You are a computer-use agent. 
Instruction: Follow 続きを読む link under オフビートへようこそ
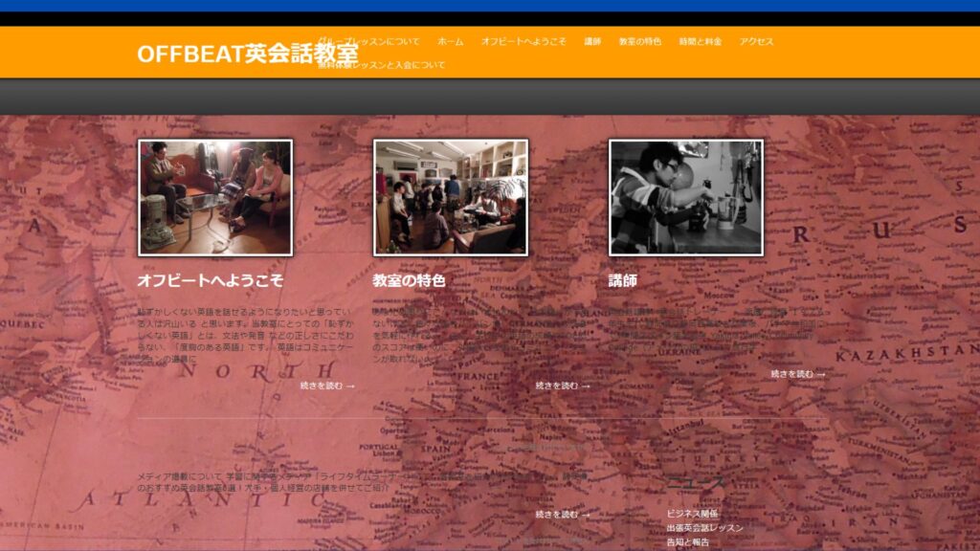327,386
